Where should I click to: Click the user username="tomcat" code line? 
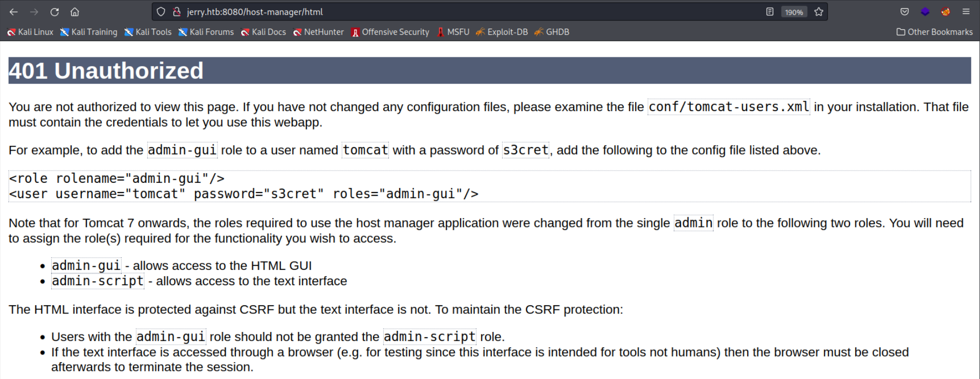[244, 194]
